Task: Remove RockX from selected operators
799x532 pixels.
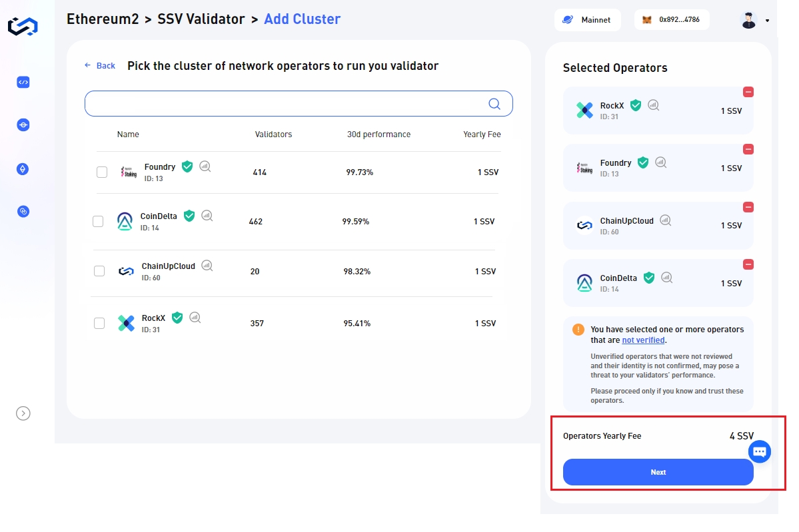Action: point(748,92)
